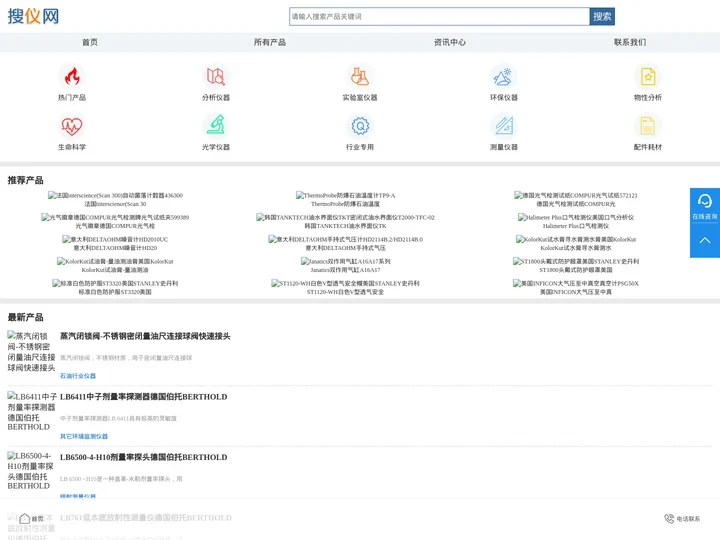Click description text 中子剂量率探测器LB 6411
720x540 pixels.
(118, 418)
